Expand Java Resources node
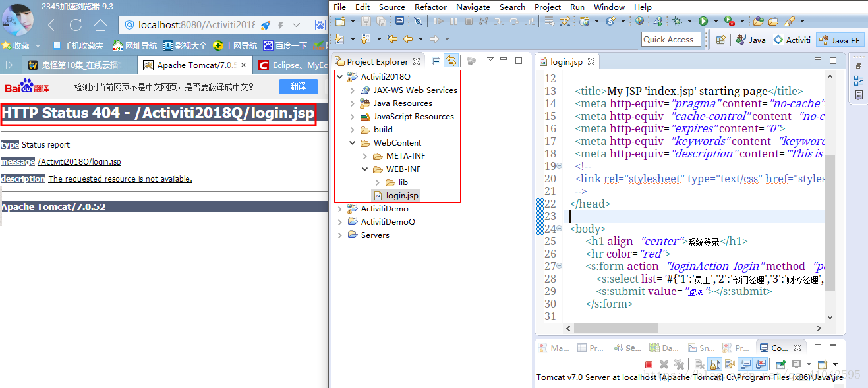 (353, 103)
